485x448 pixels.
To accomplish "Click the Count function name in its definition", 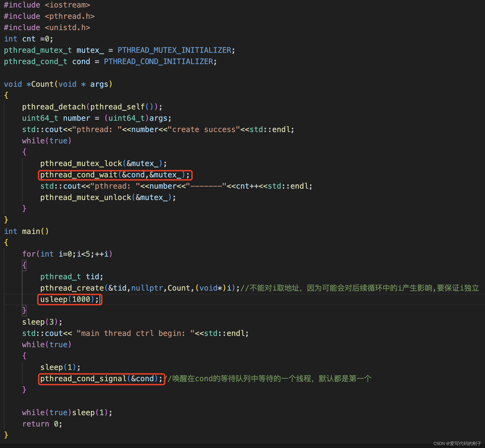I will coord(42,84).
